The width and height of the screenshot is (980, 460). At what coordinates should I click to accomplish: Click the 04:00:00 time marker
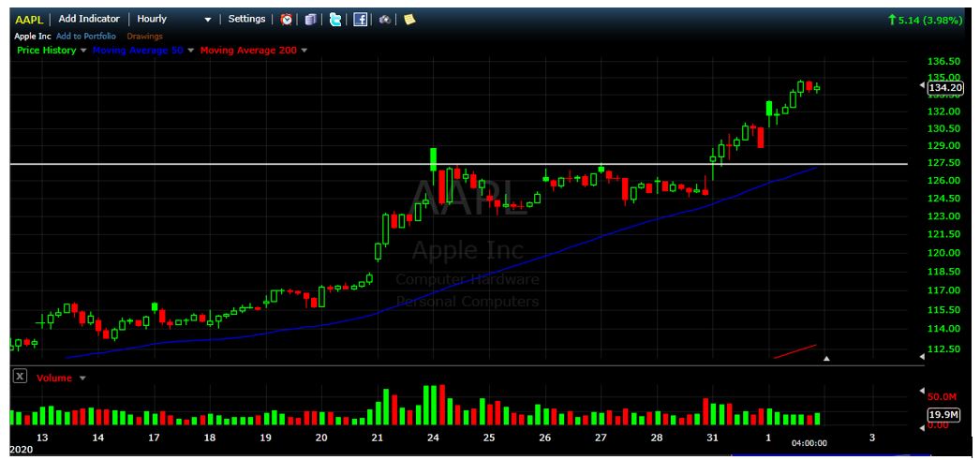tap(809, 443)
